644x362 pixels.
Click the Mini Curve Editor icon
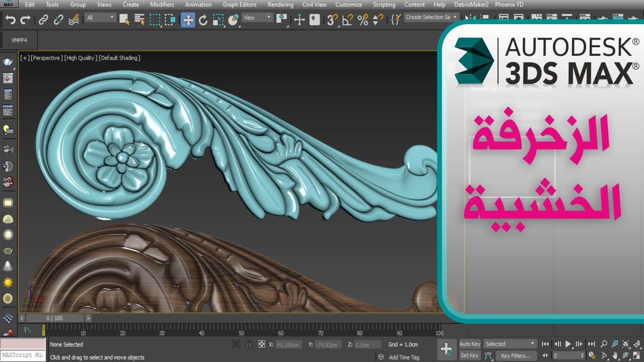[28, 330]
